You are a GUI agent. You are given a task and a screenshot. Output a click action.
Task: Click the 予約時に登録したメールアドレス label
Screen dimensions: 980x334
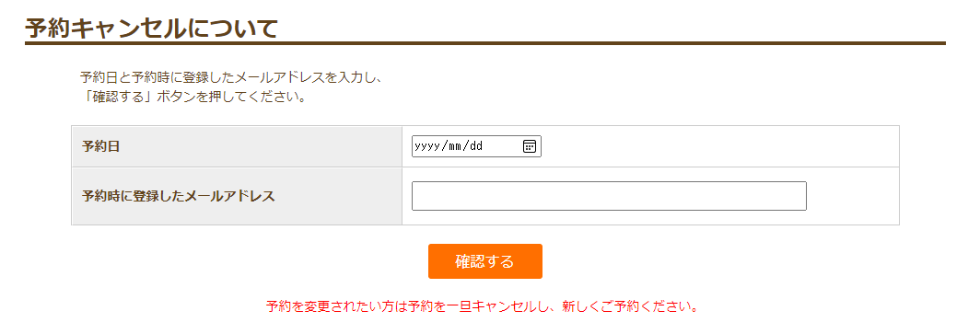178,196
